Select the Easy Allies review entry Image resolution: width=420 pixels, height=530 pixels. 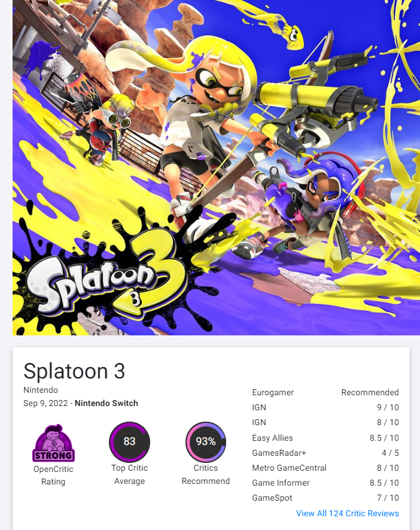(x=325, y=438)
